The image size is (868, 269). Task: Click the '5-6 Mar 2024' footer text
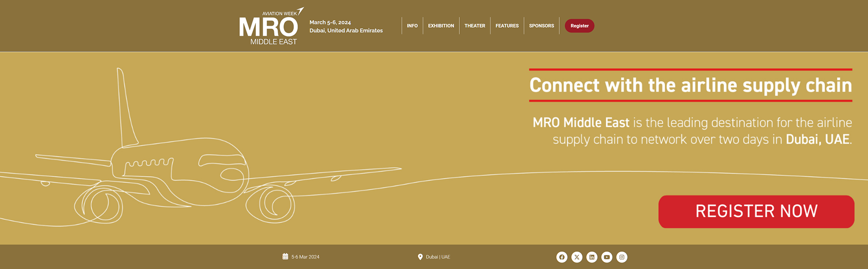point(305,257)
